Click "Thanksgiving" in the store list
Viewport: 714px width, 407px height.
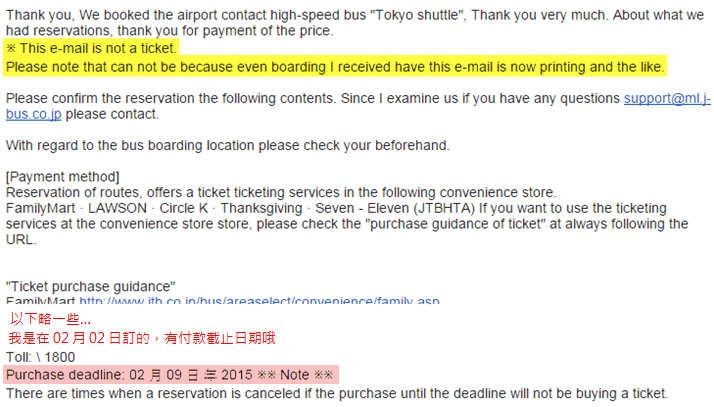(261, 208)
